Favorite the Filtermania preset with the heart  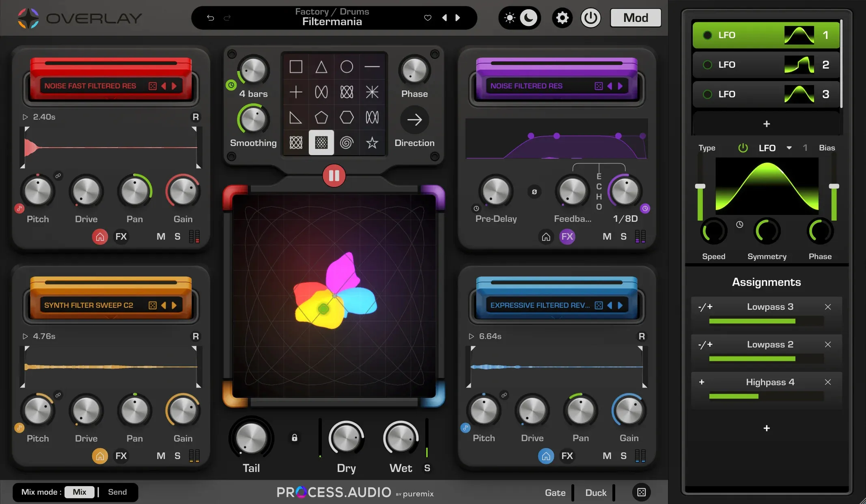[x=428, y=18]
